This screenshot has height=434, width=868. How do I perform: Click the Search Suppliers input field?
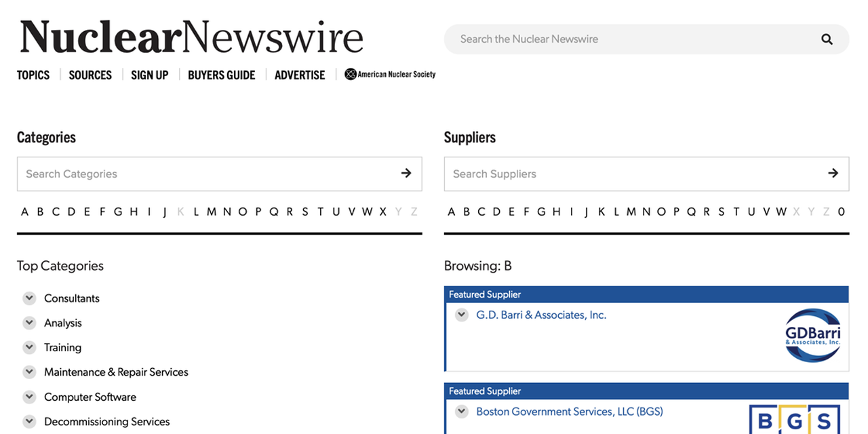tap(631, 174)
